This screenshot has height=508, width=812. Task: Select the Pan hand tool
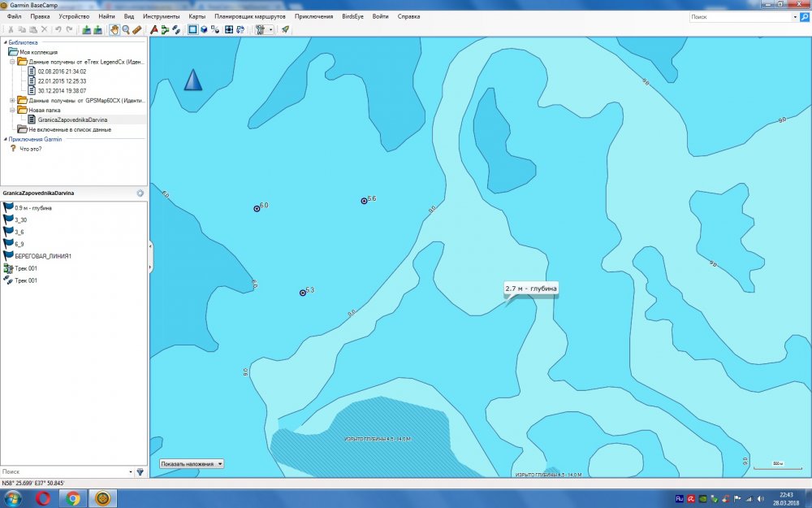pyautogui.click(x=114, y=29)
